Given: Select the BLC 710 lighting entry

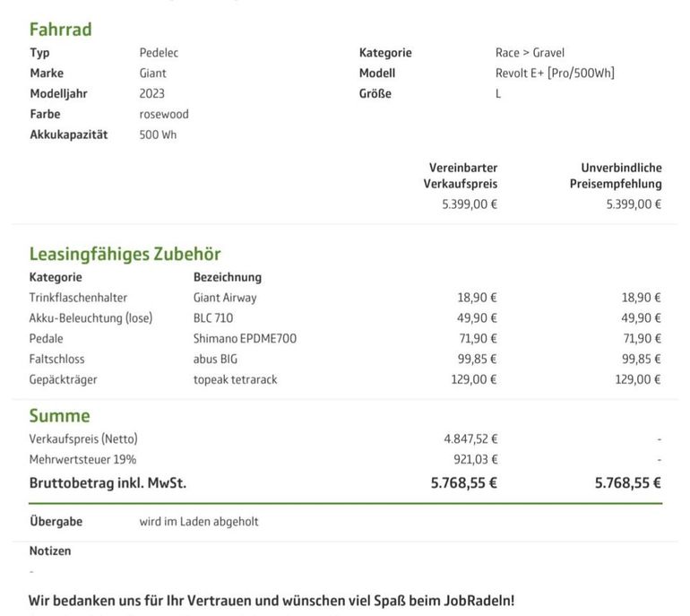Looking at the screenshot, I should pyautogui.click(x=213, y=318).
